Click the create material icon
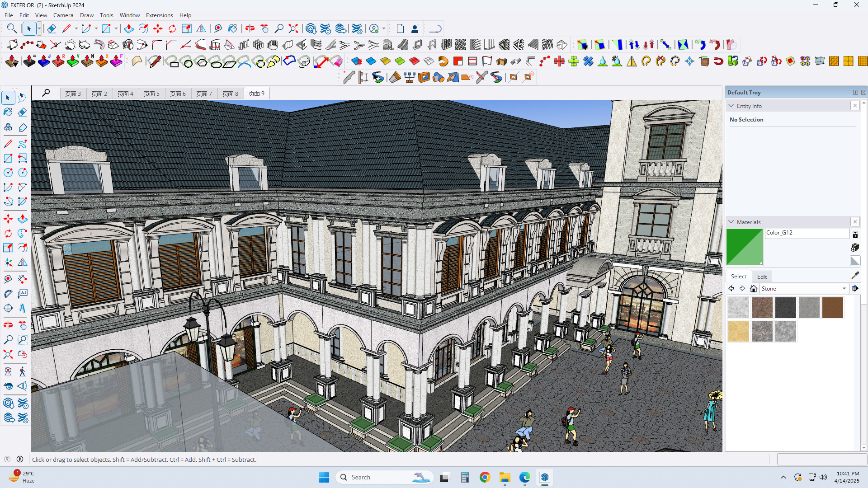The image size is (868, 488). tap(855, 248)
